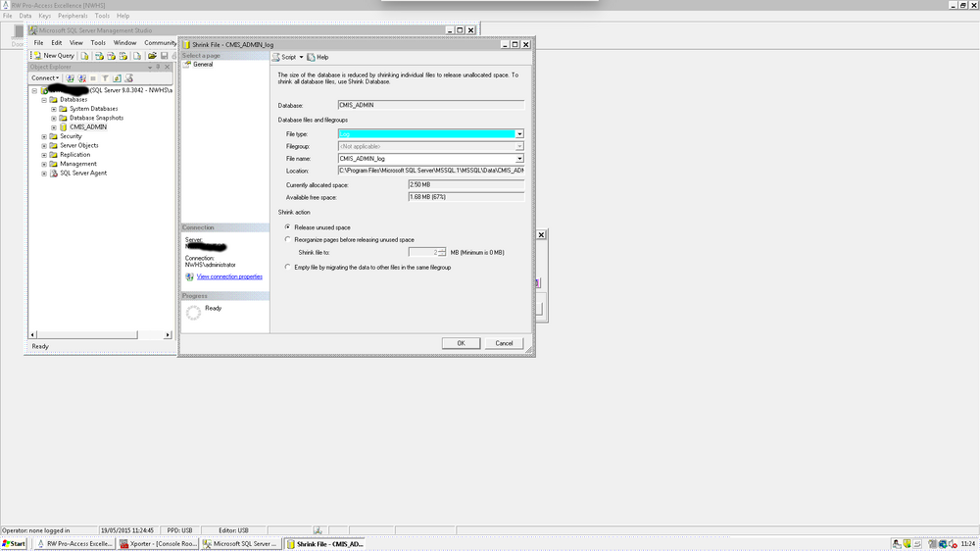Select Empty file by migrating data option

287,267
